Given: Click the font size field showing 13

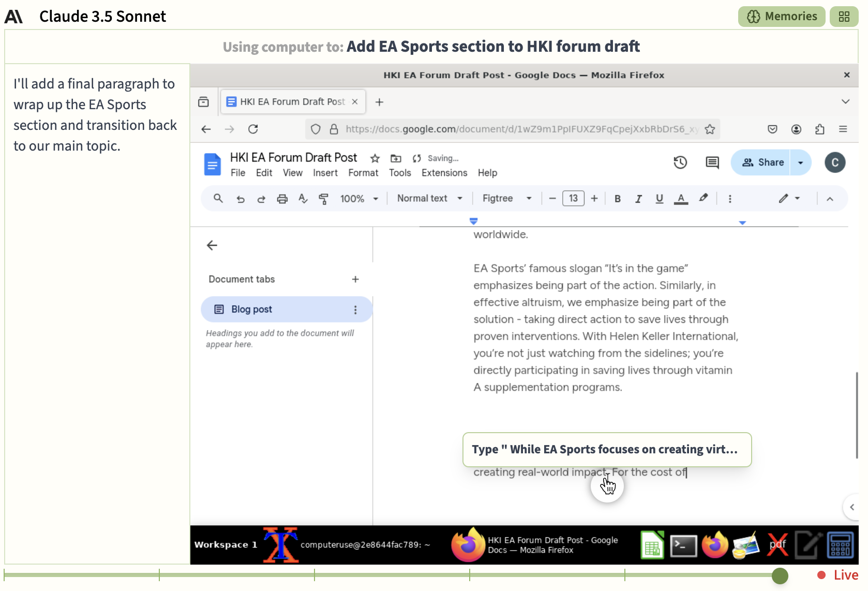Looking at the screenshot, I should click(573, 198).
